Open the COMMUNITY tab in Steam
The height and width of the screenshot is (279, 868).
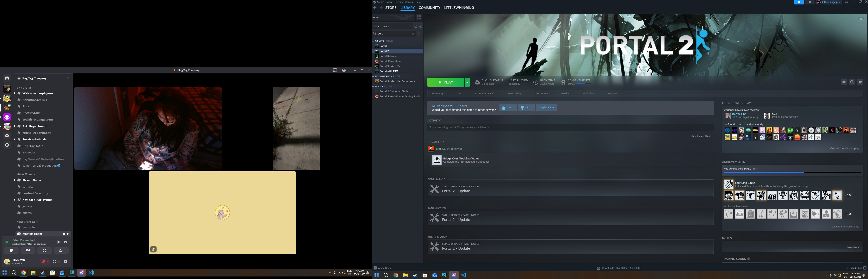pos(429,8)
